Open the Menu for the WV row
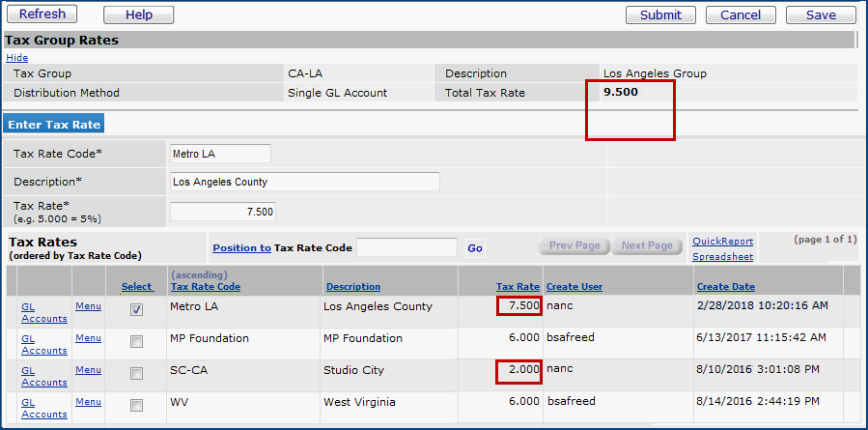 [x=88, y=402]
